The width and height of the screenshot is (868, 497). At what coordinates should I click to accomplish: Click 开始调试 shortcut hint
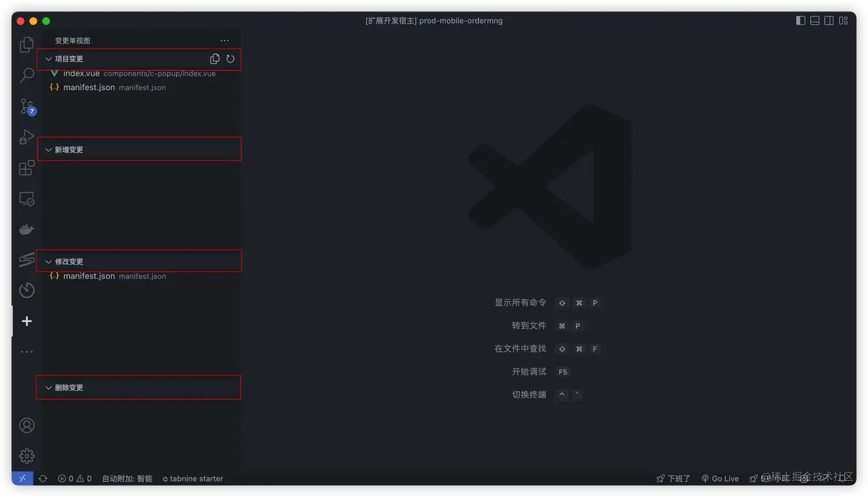tap(529, 371)
